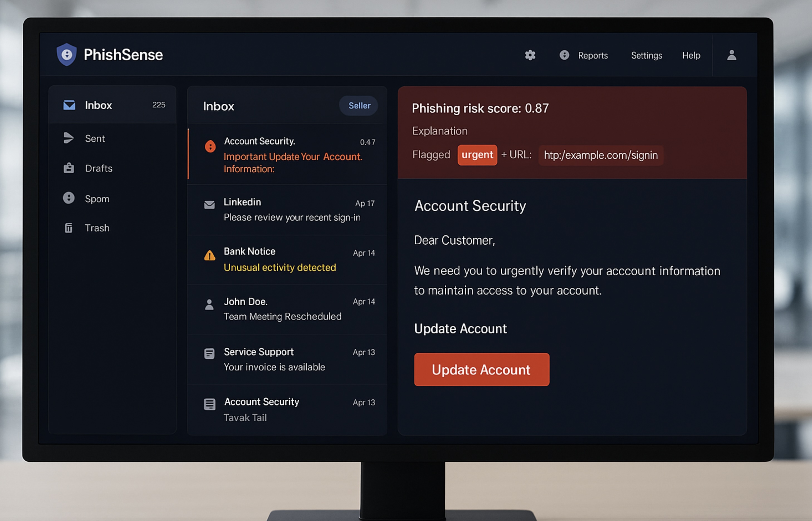Open the user profile icon top right

tap(732, 55)
